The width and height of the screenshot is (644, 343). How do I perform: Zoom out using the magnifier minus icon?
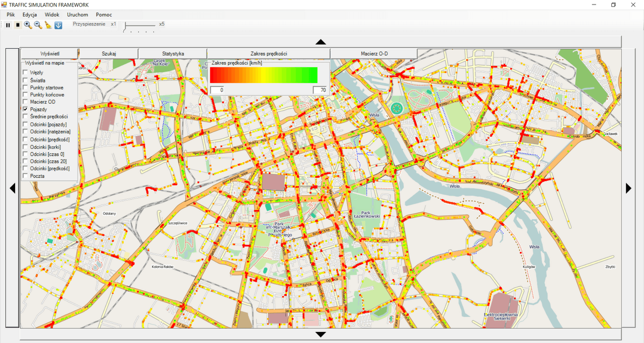point(38,25)
